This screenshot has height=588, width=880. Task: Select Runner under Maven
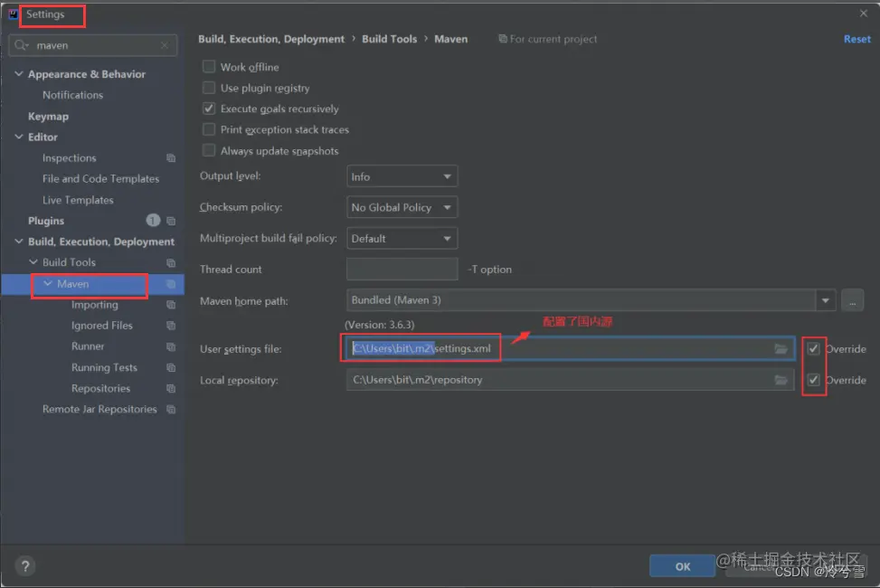[x=88, y=346]
